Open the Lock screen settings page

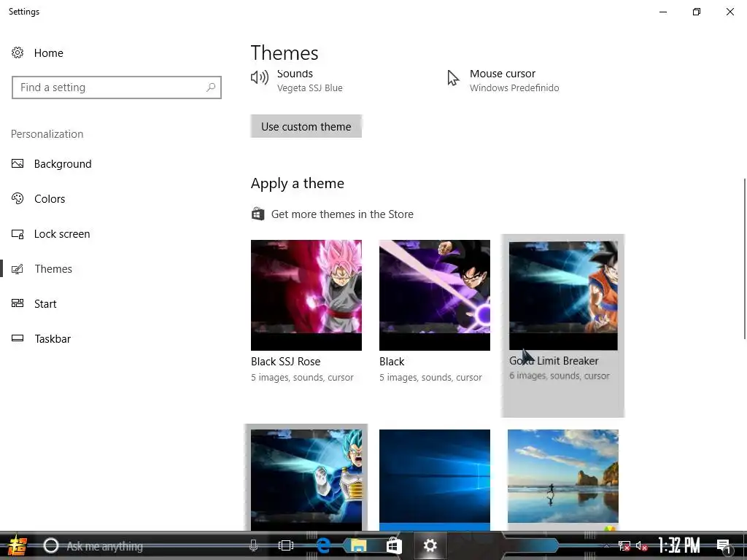coord(62,234)
